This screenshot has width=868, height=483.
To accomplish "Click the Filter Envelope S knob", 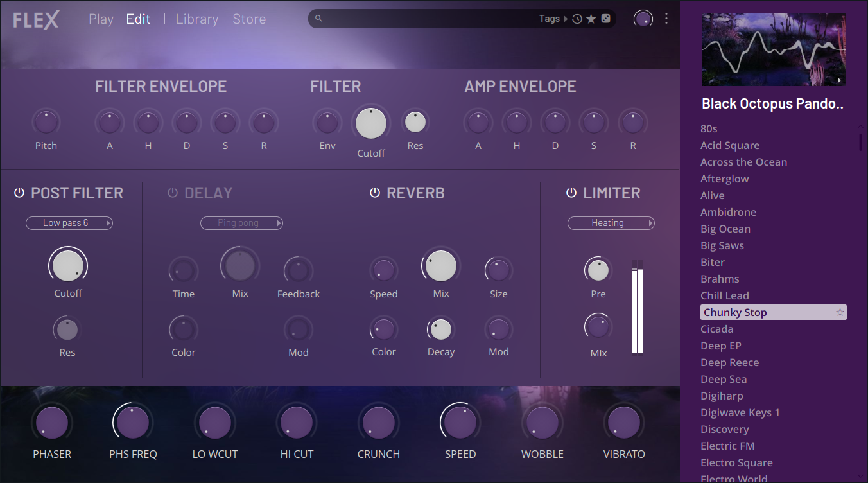I will pos(225,122).
